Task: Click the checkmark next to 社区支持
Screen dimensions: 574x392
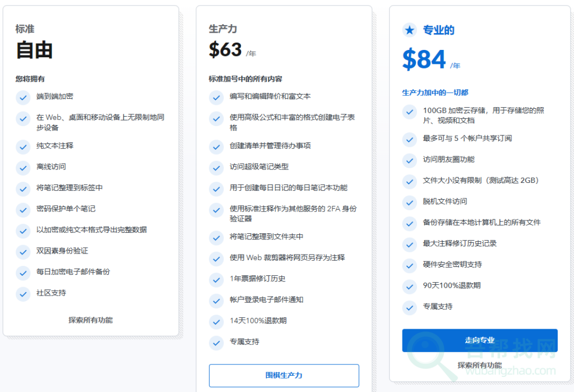Action: point(23,293)
